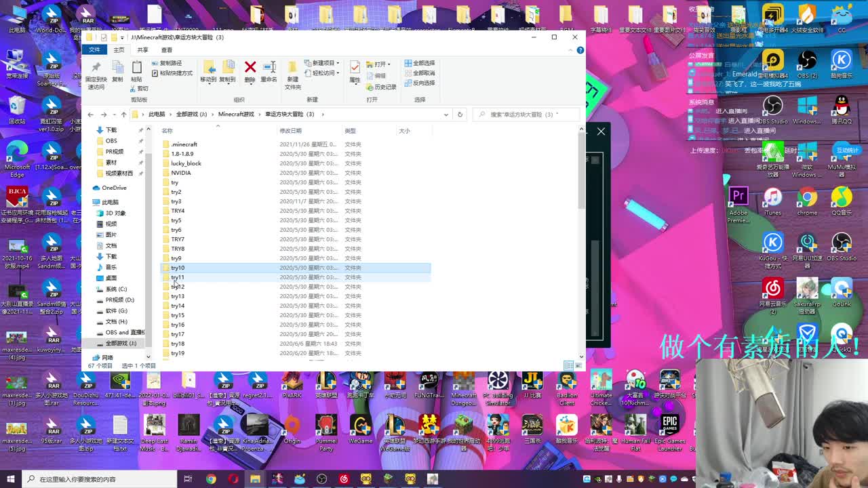868x488 pixels.
Task: Click the Properties (属性) checkmark icon
Action: (355, 70)
